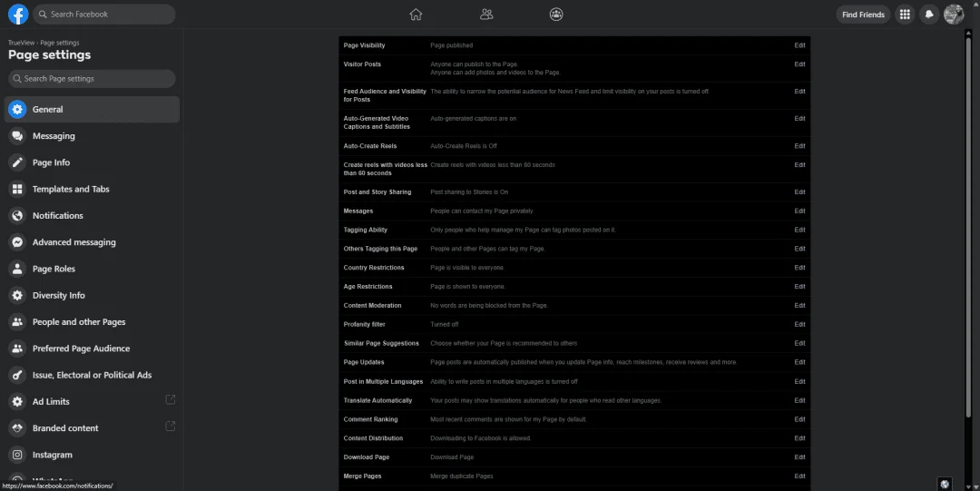Edit Create reels with videos less than 60 seconds
Viewport: 980px width, 491px height.
[x=799, y=164]
